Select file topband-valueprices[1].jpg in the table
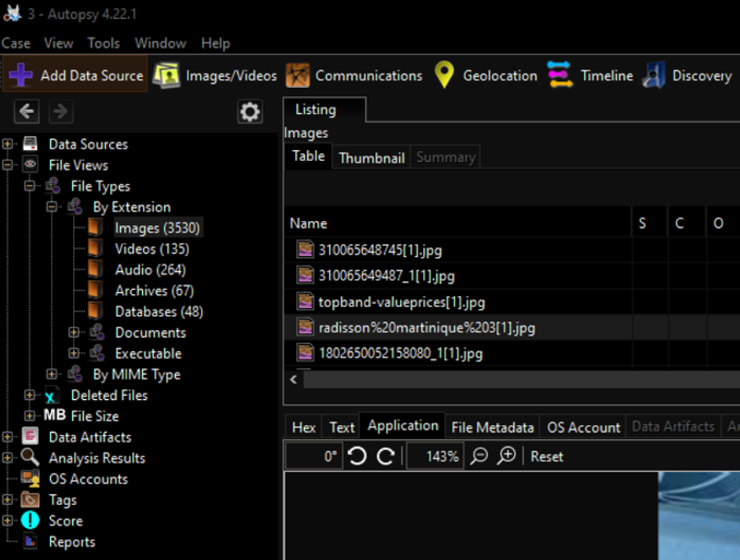Viewport: 740px width, 560px height. pyautogui.click(x=402, y=302)
